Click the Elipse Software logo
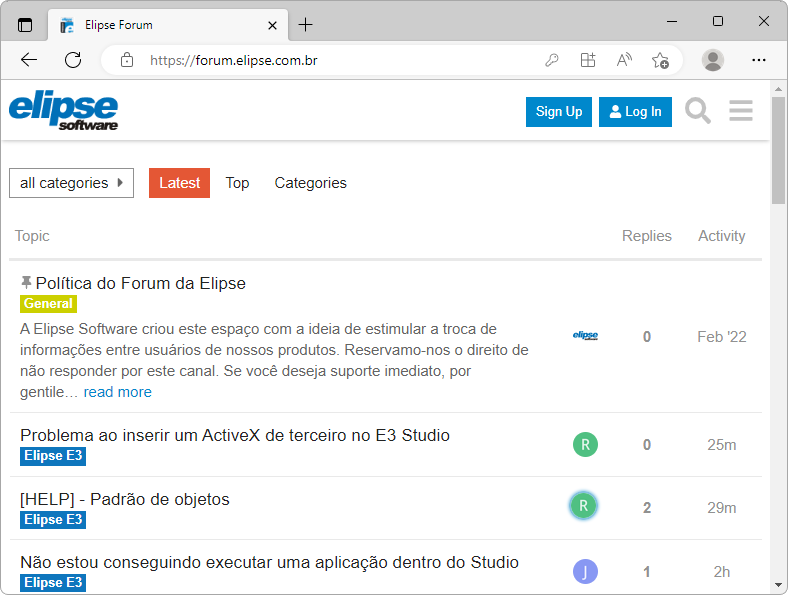This screenshot has height=595, width=788. pyautogui.click(x=64, y=111)
